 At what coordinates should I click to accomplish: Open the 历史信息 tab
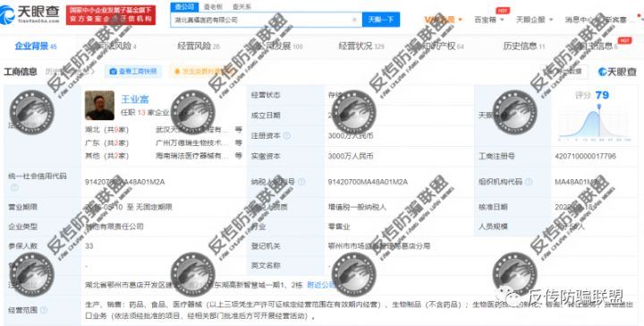523,47
